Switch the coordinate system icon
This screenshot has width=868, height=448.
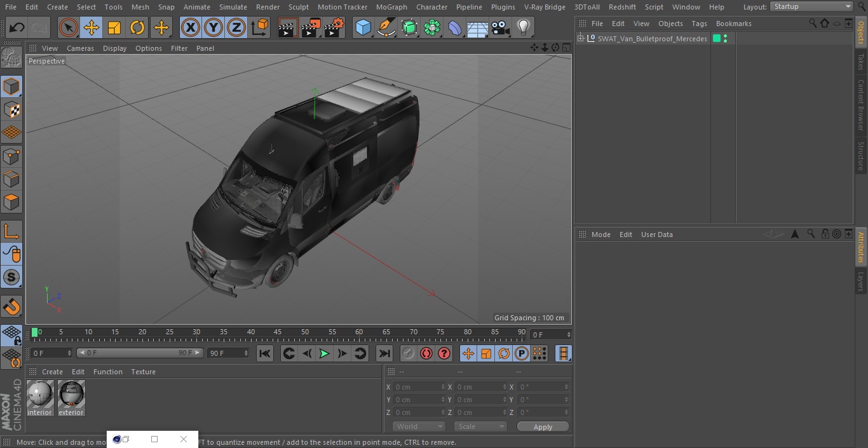[x=260, y=27]
